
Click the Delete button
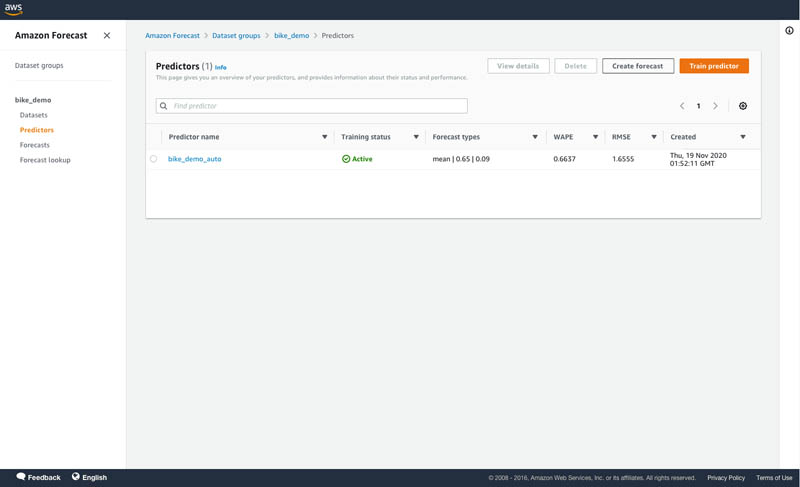[576, 66]
